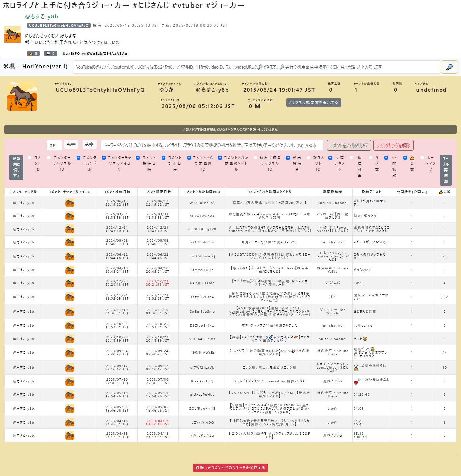
Task: Click commenter icon in 2025/03/31 row
Action: 70,216
